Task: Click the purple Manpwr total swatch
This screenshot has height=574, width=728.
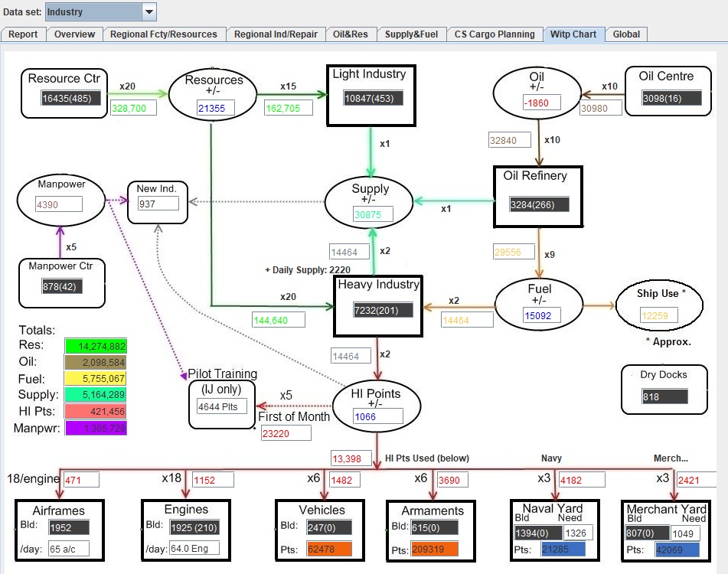Action: (x=96, y=428)
